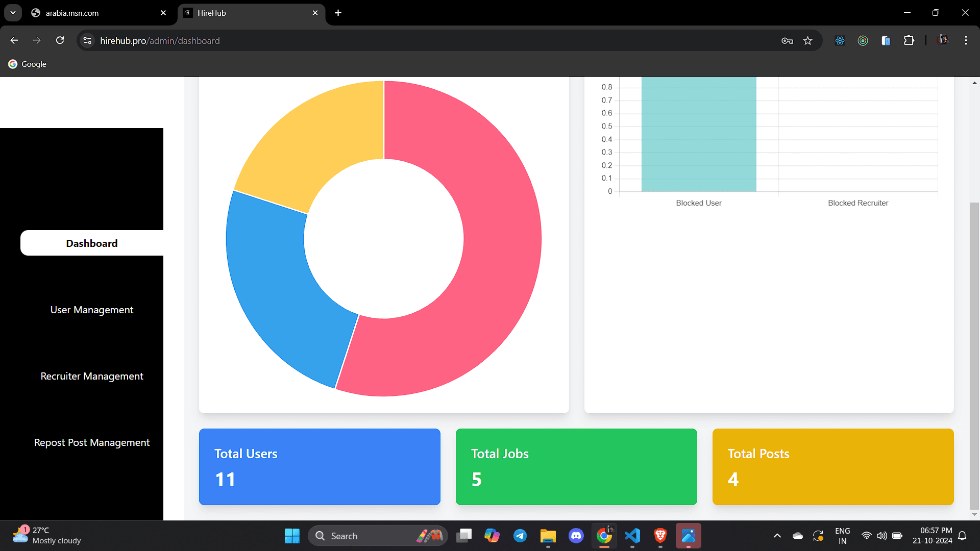Click the Recruiter Management sidebar icon
The image size is (980, 551).
91,375
